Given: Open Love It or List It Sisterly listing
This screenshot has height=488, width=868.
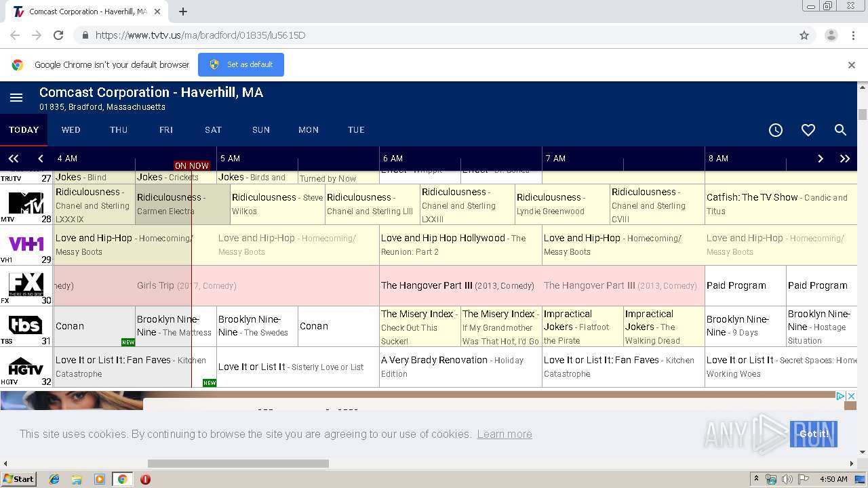Looking at the screenshot, I should 298,367.
